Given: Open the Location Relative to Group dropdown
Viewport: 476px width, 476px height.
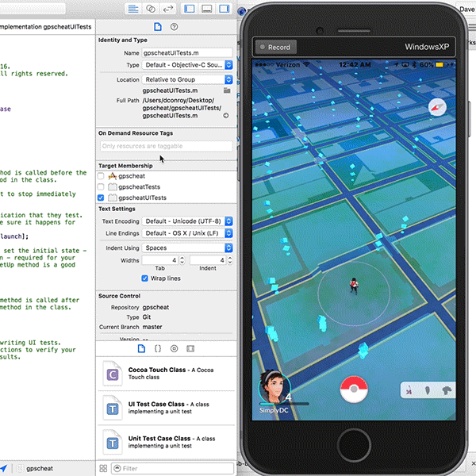Looking at the screenshot, I should pos(187,79).
